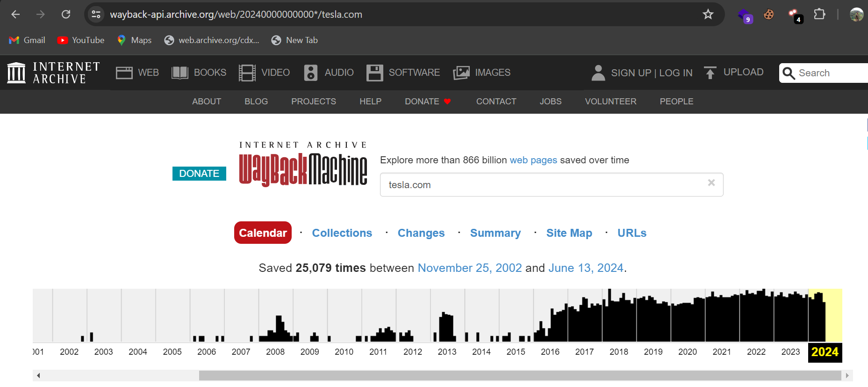The width and height of the screenshot is (868, 387).
Task: Open the New Tab bookmark
Action: (294, 40)
